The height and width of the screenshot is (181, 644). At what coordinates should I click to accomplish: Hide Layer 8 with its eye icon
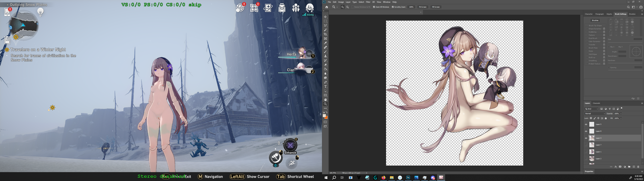(586, 131)
